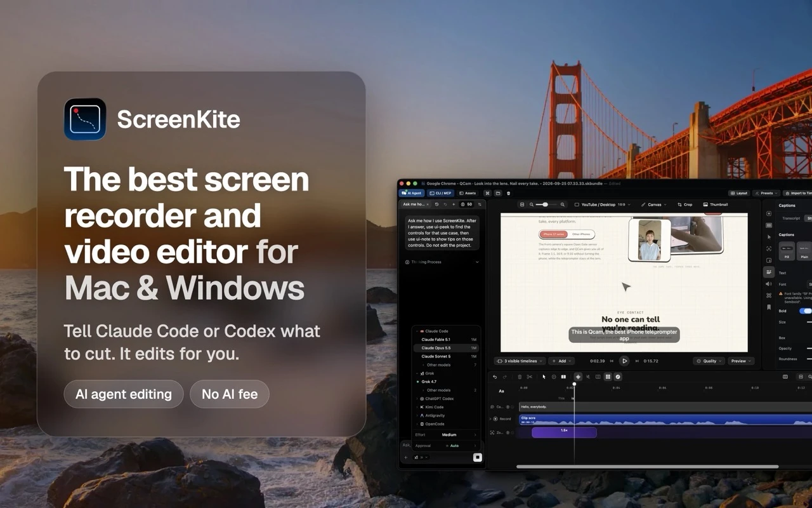This screenshot has width=812, height=508.
Task: Open the Assets tab
Action: pos(468,193)
